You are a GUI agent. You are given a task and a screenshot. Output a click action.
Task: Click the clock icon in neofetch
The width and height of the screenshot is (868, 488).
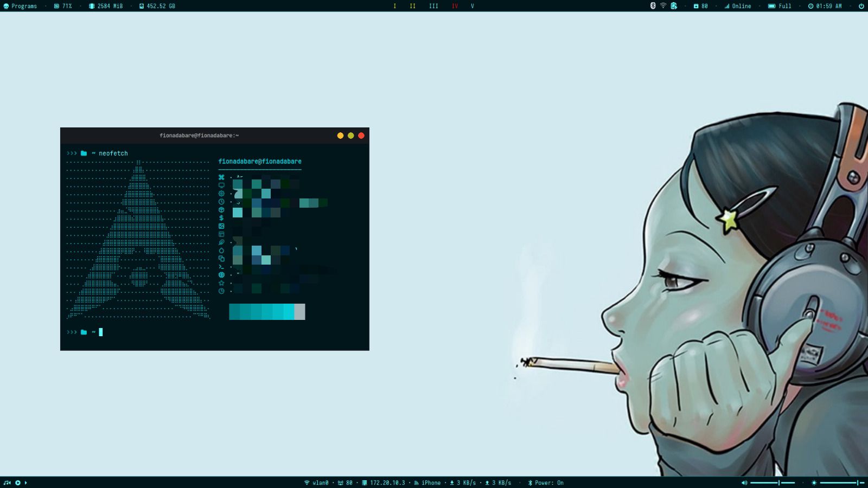click(x=221, y=202)
